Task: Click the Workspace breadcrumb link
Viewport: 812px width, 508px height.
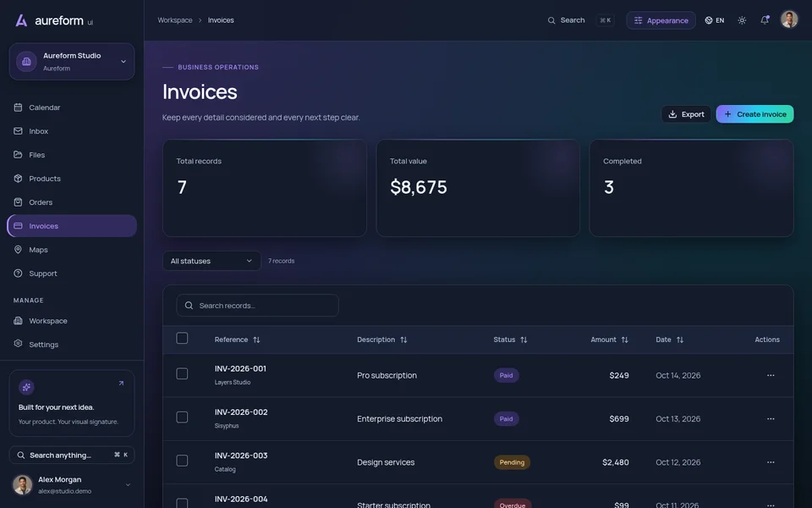Action: (x=175, y=20)
